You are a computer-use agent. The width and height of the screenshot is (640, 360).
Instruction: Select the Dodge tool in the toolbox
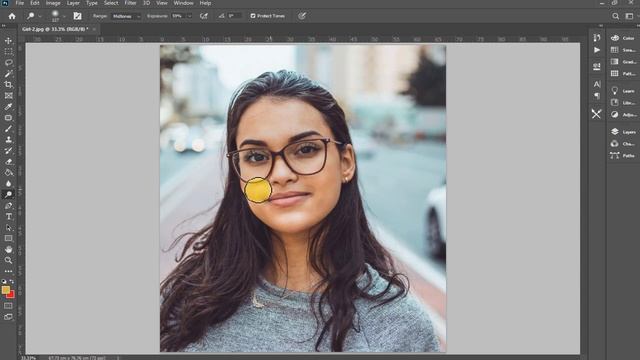coord(8,194)
